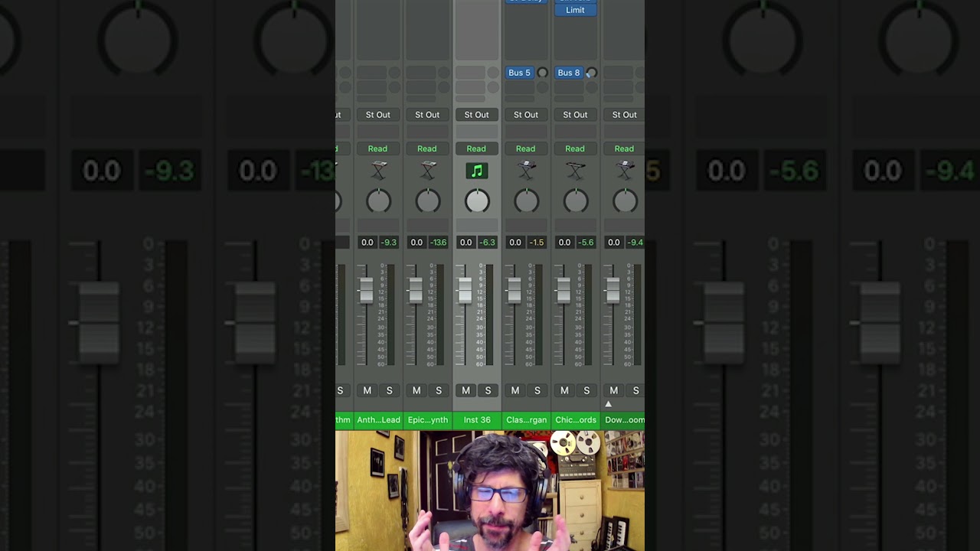The image size is (980, 551).
Task: Click the green music note icon on Inst 36
Action: click(477, 171)
